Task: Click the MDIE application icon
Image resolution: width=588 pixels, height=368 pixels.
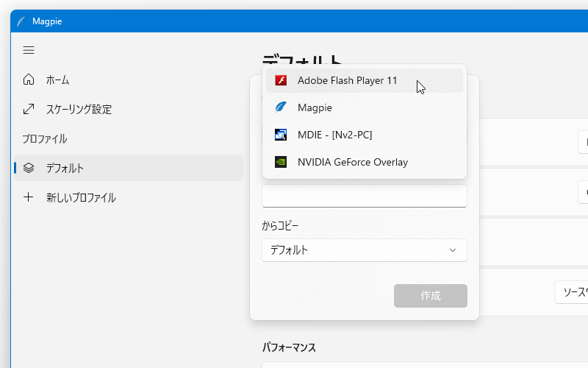Action: click(x=281, y=135)
